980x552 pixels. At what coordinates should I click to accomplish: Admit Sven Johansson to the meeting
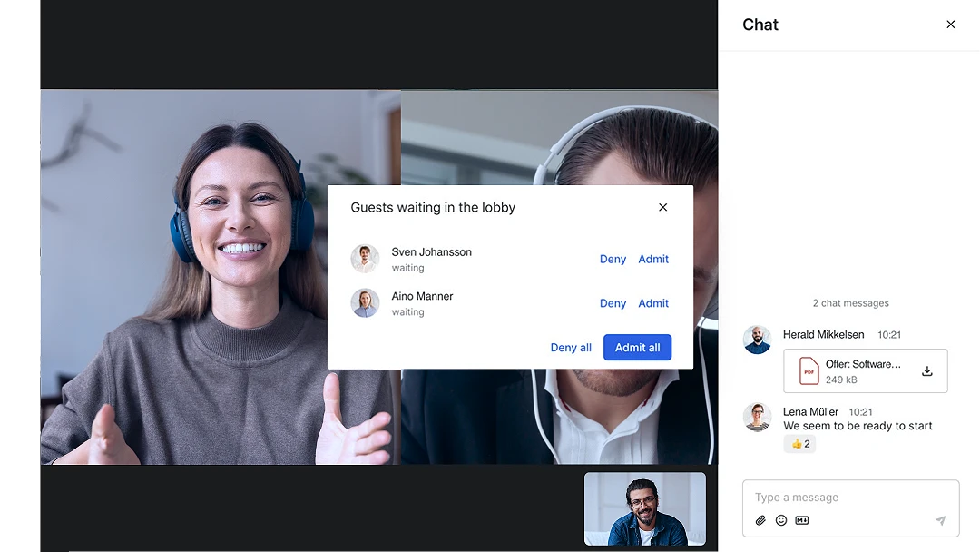coord(653,259)
